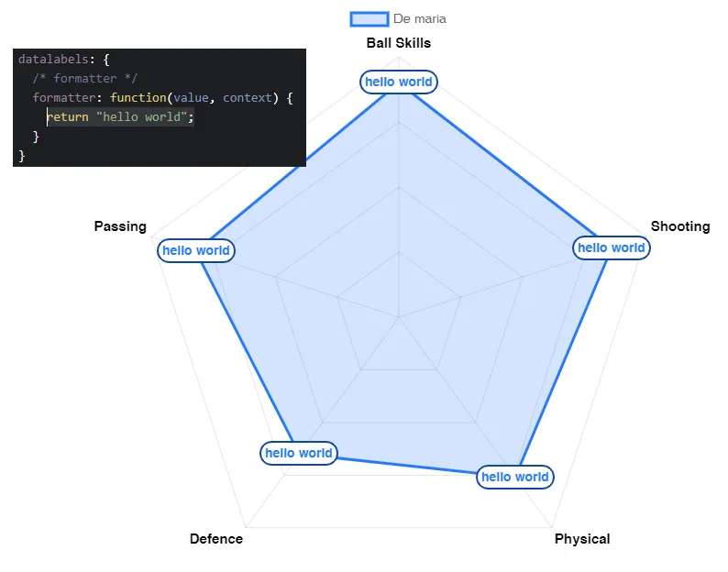This screenshot has width=728, height=572.
Task: Click the formatter function code line
Action: (x=162, y=98)
